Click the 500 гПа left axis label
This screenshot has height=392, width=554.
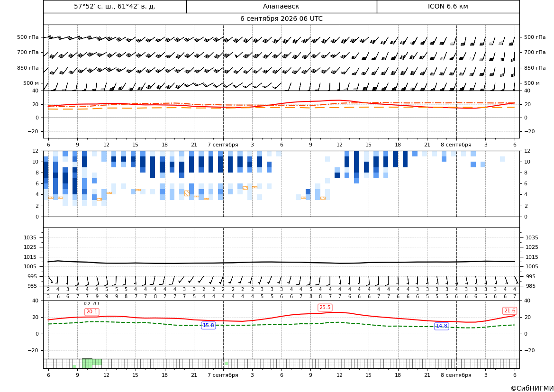(x=28, y=37)
